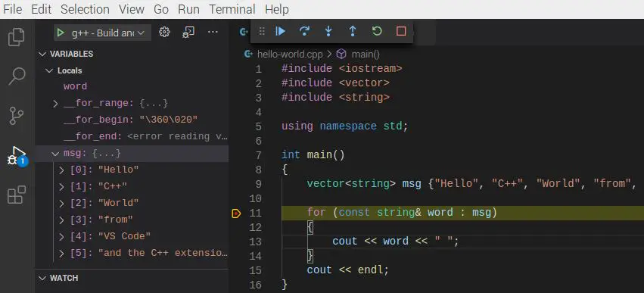Open the Edit menu
The height and width of the screenshot is (293, 644).
point(42,9)
